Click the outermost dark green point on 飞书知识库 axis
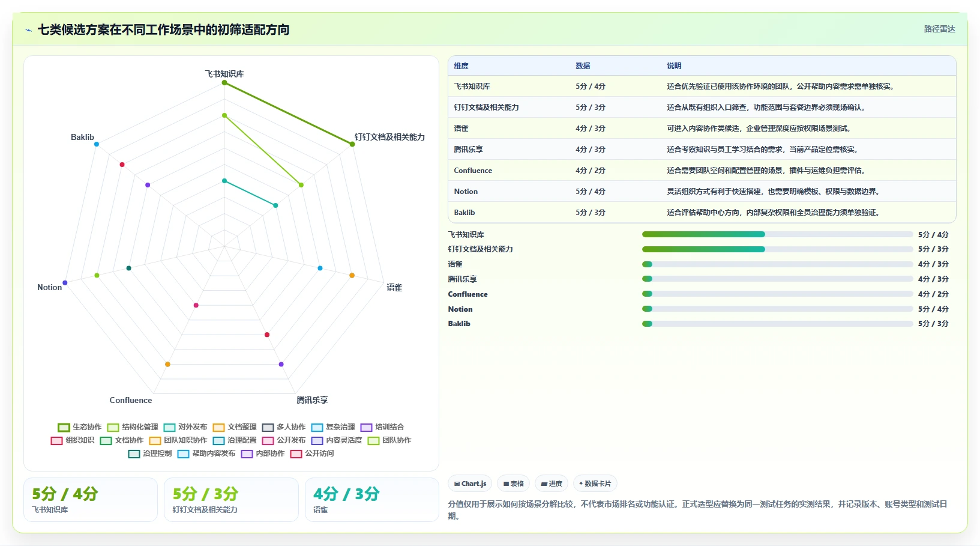The width and height of the screenshot is (980, 546). click(224, 83)
